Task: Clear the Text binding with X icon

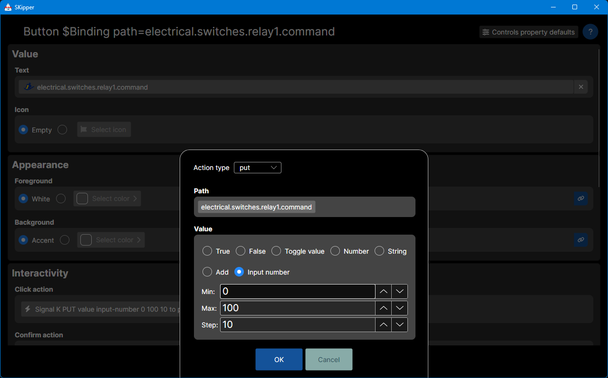Action: (x=581, y=87)
